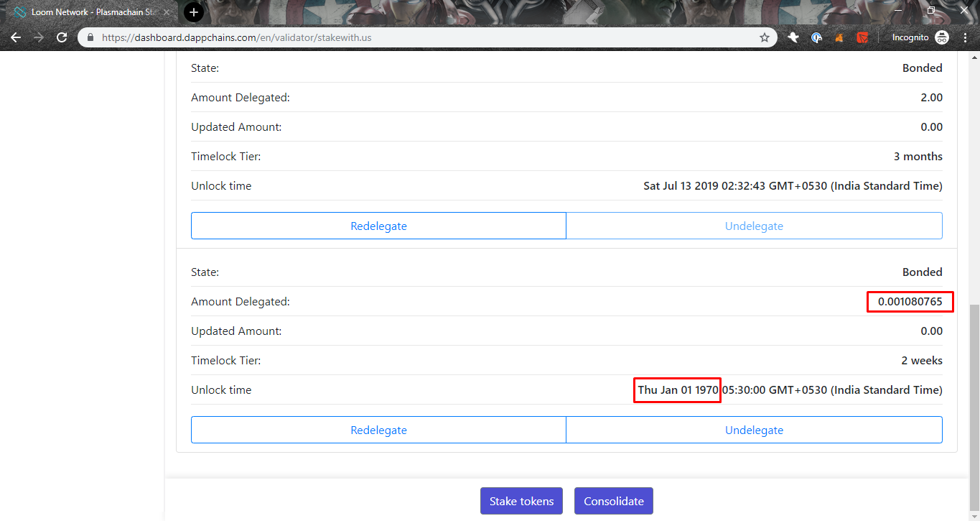Screen dimensions: 980x521
Task: Open a new tab with the plus button
Action: click(192, 12)
